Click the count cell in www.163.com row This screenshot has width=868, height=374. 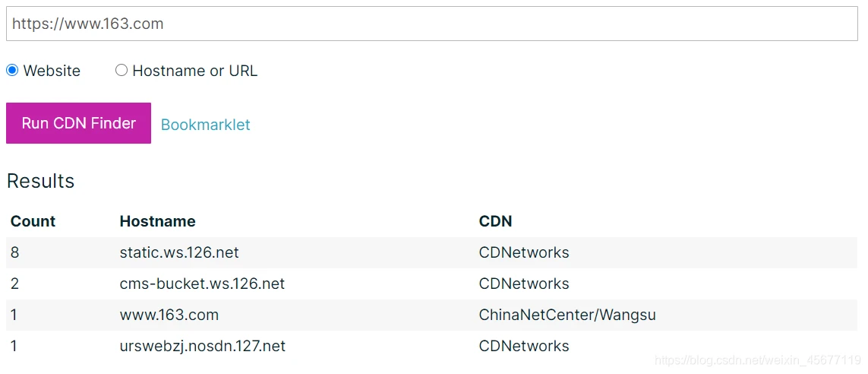point(14,315)
